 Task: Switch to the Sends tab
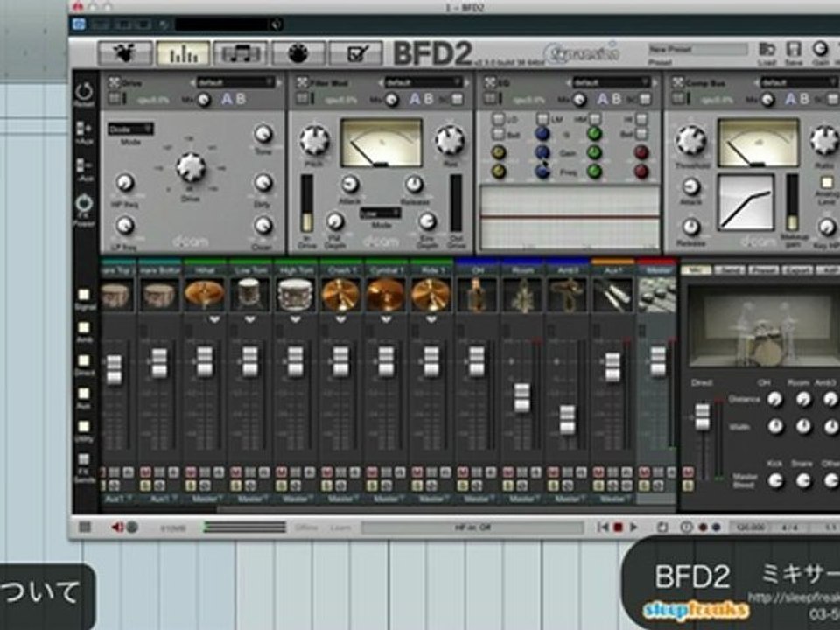[730, 270]
